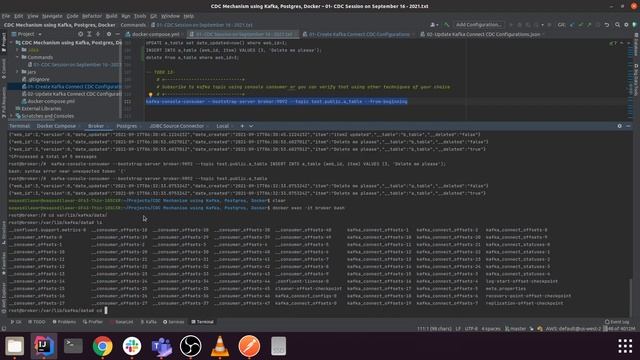
Task: Open the Problems tool window
Action: pos(64,322)
